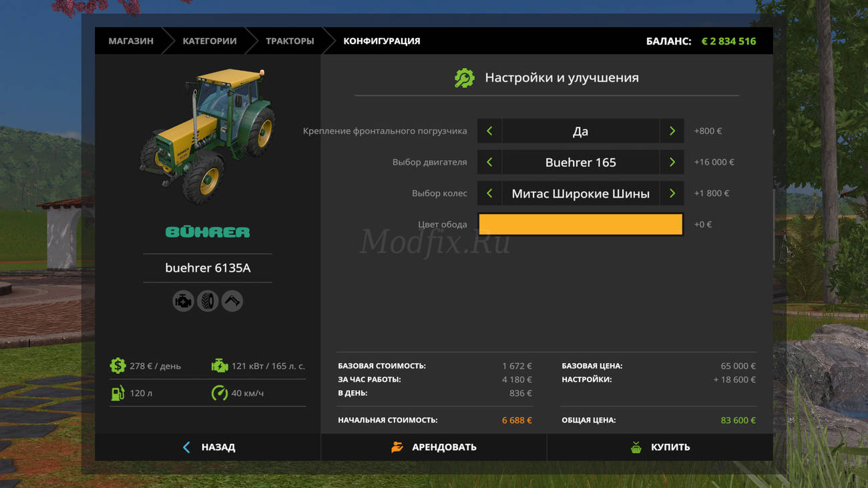Go to the Магазин breadcrumb
Screen dimensions: 868x488
pyautogui.click(x=131, y=41)
